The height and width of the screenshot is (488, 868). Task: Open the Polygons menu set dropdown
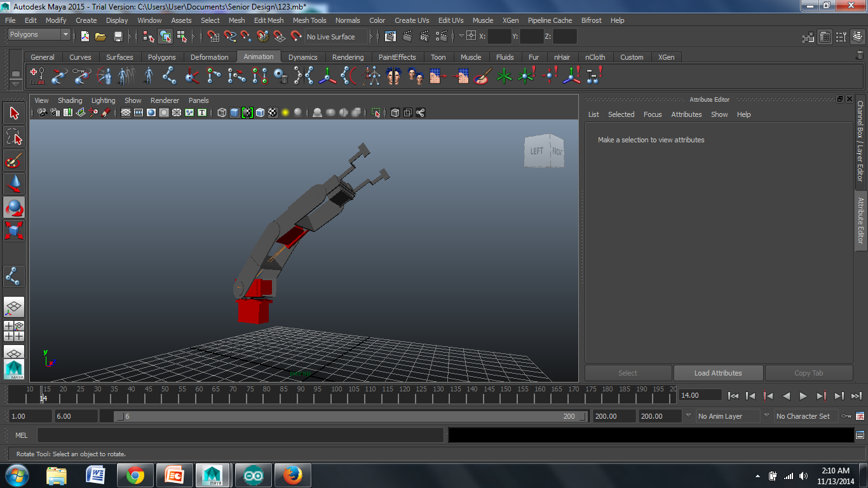[39, 35]
